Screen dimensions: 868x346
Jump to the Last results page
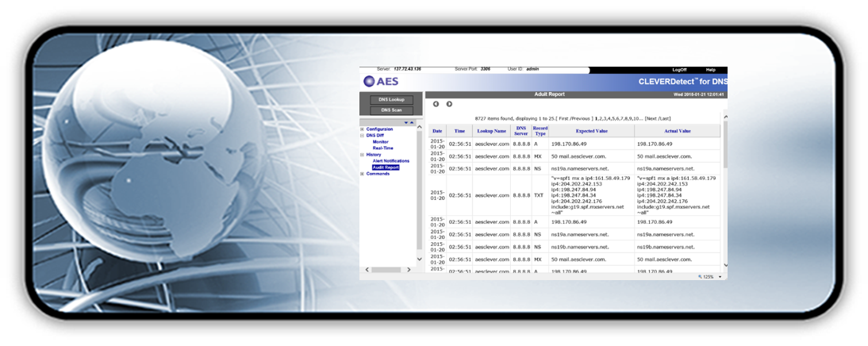tap(665, 118)
